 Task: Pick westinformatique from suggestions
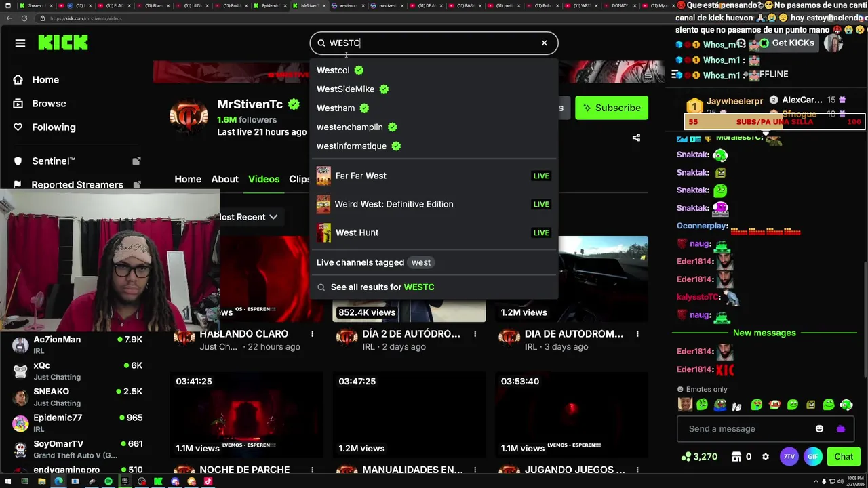point(359,146)
